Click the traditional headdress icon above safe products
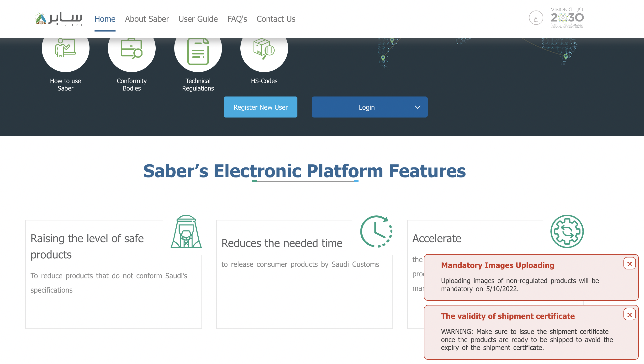 186,231
